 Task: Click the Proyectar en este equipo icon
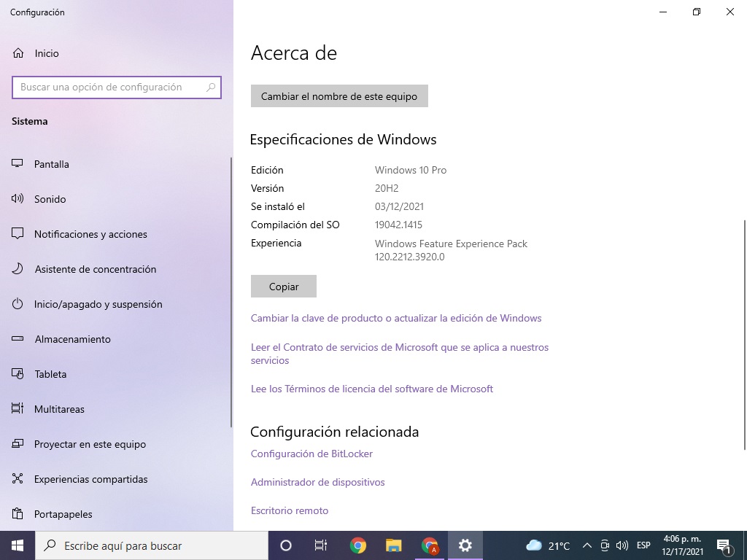coord(18,444)
